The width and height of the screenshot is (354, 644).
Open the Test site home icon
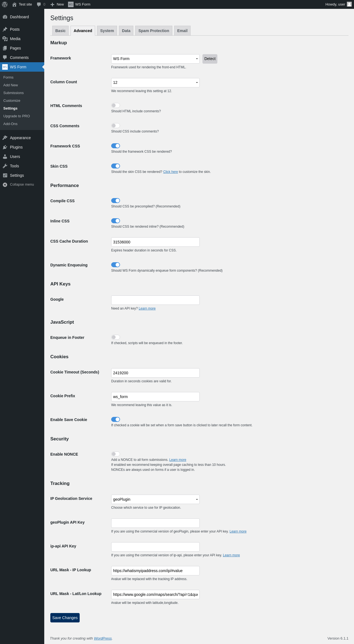14,4
